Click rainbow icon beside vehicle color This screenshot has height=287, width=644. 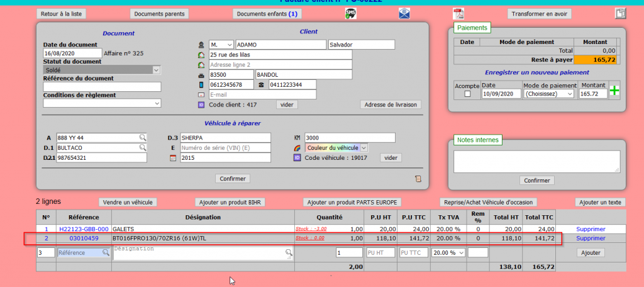tap(297, 148)
